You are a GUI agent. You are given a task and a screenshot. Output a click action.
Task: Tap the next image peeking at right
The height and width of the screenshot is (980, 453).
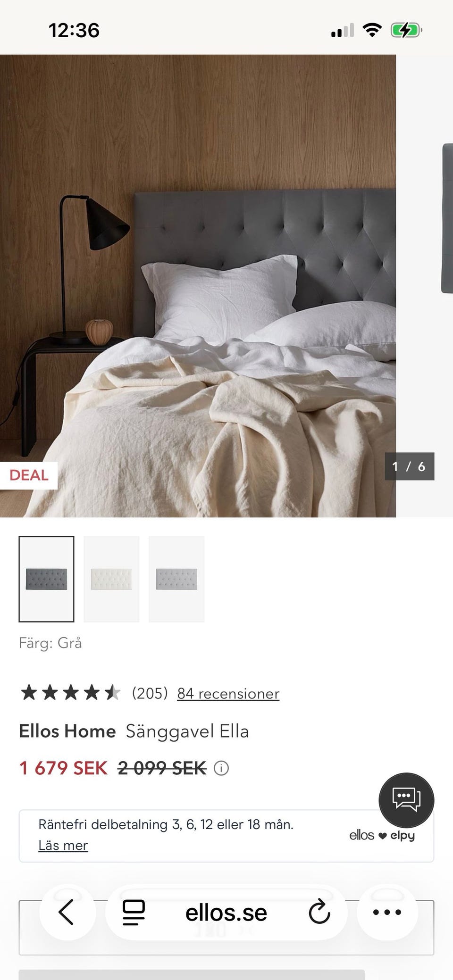point(447,218)
